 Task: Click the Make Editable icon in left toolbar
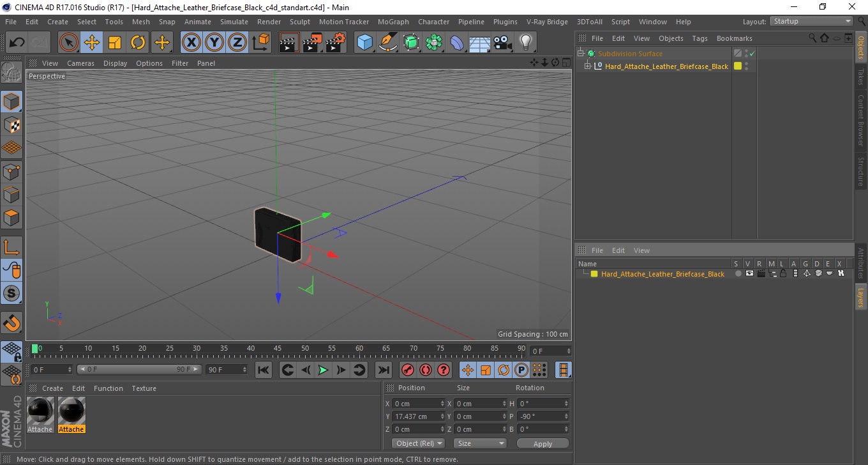(11, 72)
